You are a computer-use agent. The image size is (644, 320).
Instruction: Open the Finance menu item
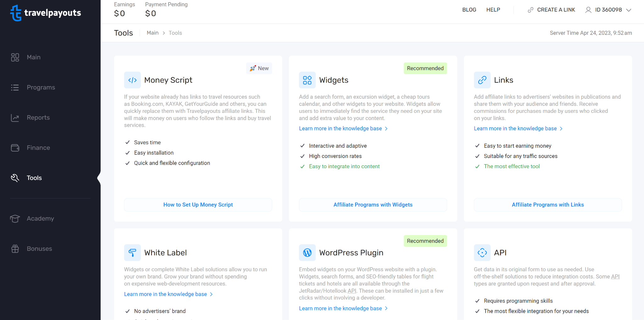tap(38, 148)
